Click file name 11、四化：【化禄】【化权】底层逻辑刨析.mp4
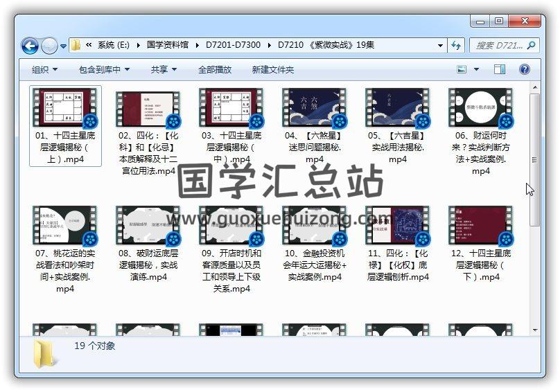Viewport: 560px width, 392px height. tap(398, 265)
